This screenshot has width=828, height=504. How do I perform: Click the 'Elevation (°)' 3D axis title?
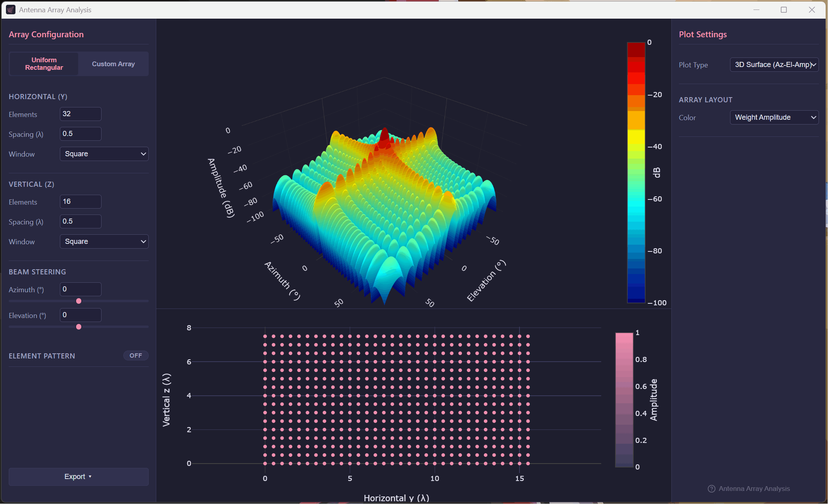[486, 281]
